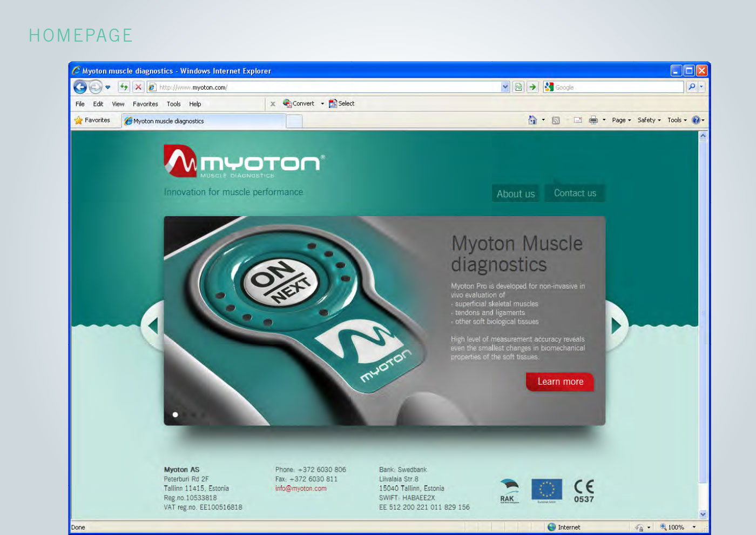Click the Read mail icon
This screenshot has width=756, height=535.
(x=578, y=120)
